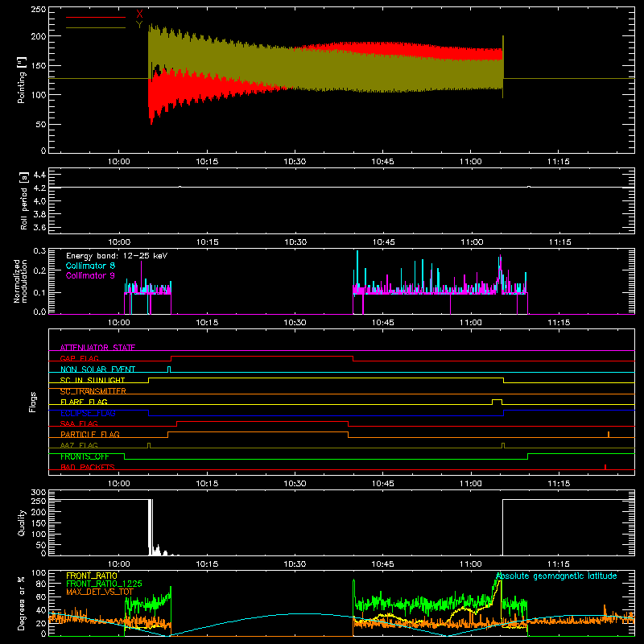
Task: Click the 'FLARE_FLAG' label
Action: click(x=84, y=402)
